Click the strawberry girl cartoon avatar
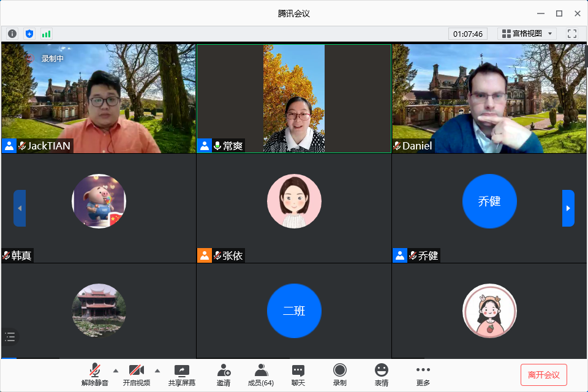This screenshot has height=392, width=588. [489, 311]
